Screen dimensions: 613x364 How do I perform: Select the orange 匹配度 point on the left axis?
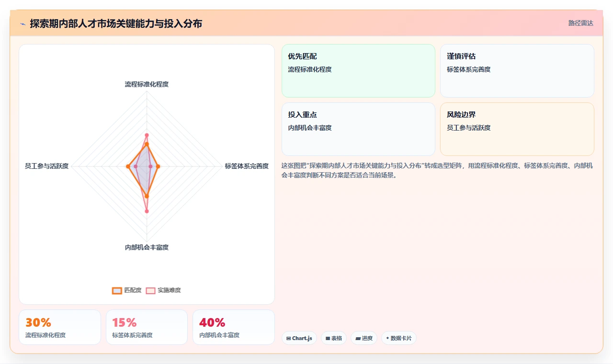pyautogui.click(x=128, y=166)
